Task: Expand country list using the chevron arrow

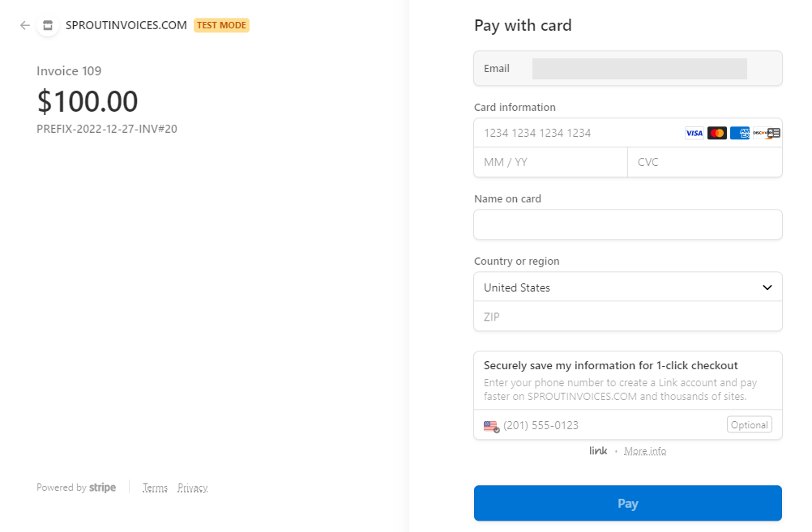Action: click(767, 287)
